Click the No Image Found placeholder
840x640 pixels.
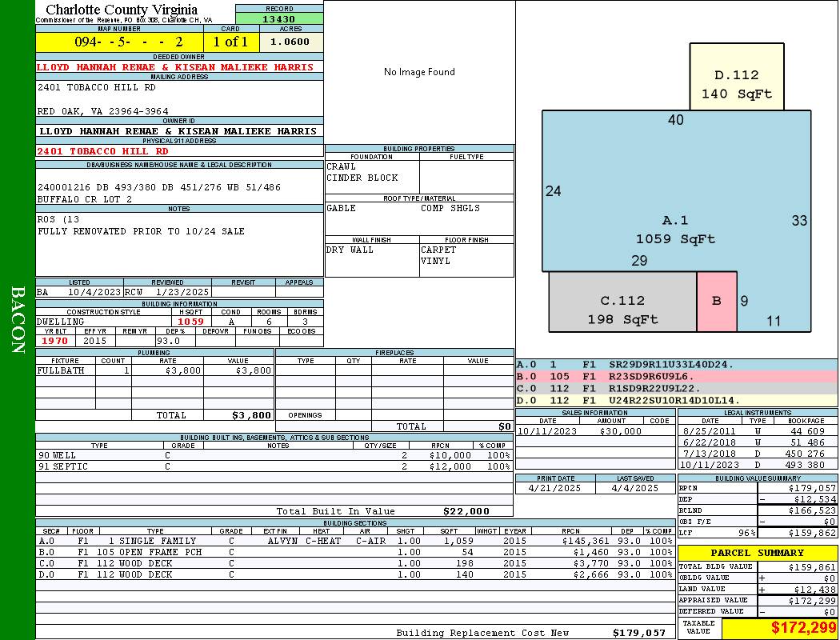(419, 72)
